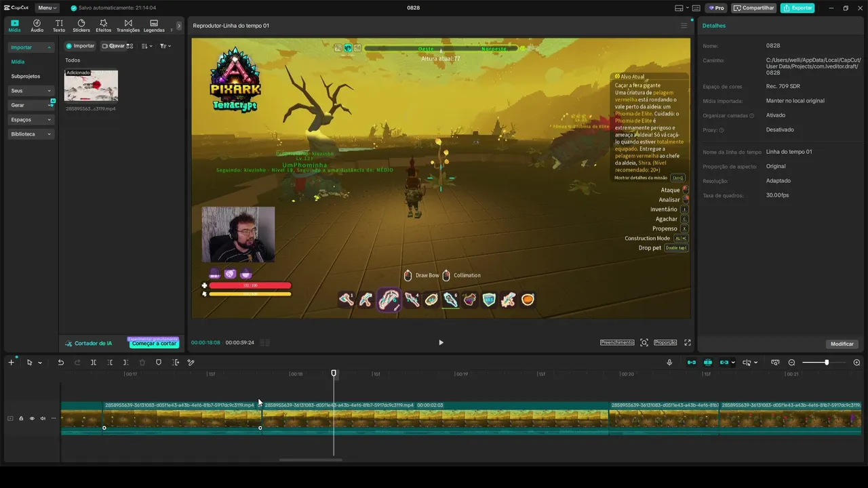Image resolution: width=868 pixels, height=488 pixels.
Task: Click the clip export/extract icon in toolbar
Action: point(176,363)
